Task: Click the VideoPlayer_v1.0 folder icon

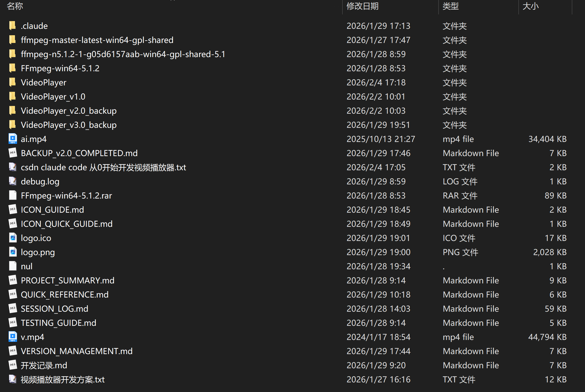Action: pos(12,96)
